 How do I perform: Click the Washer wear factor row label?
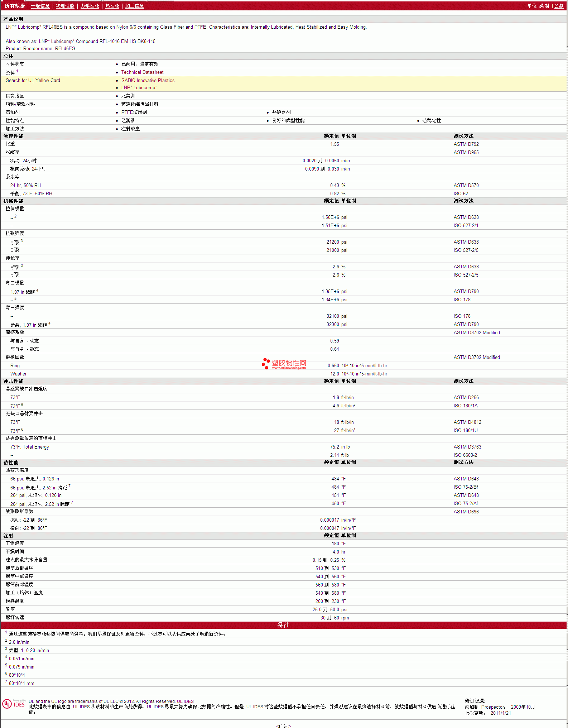click(18, 374)
